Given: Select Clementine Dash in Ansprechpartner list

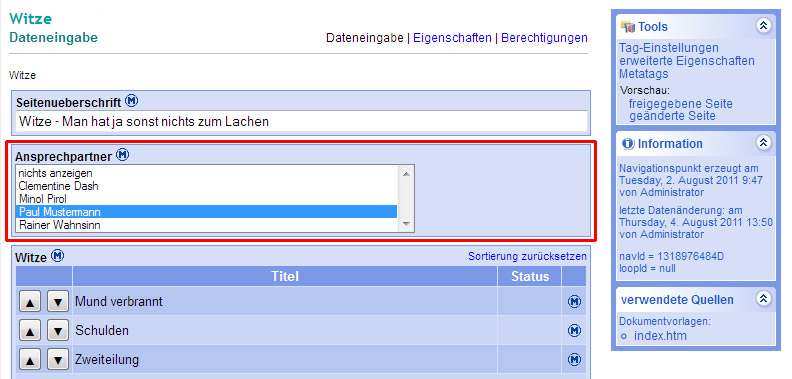Looking at the screenshot, I should coord(207,186).
